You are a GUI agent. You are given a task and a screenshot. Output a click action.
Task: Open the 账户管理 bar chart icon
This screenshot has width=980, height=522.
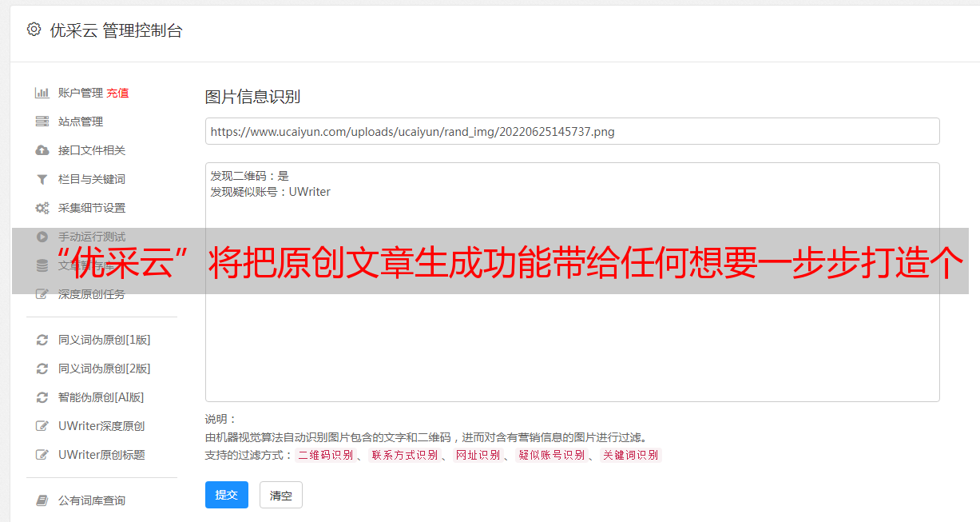pyautogui.click(x=42, y=93)
